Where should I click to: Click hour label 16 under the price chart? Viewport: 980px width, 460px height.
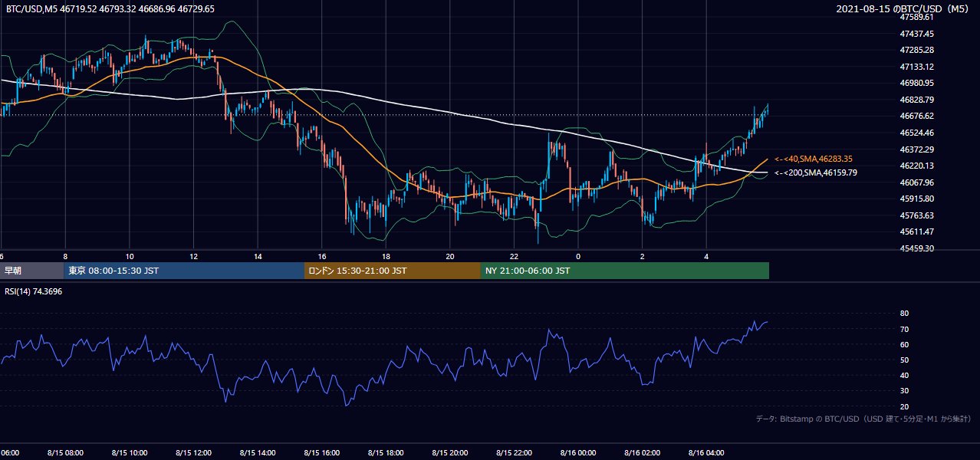322,256
